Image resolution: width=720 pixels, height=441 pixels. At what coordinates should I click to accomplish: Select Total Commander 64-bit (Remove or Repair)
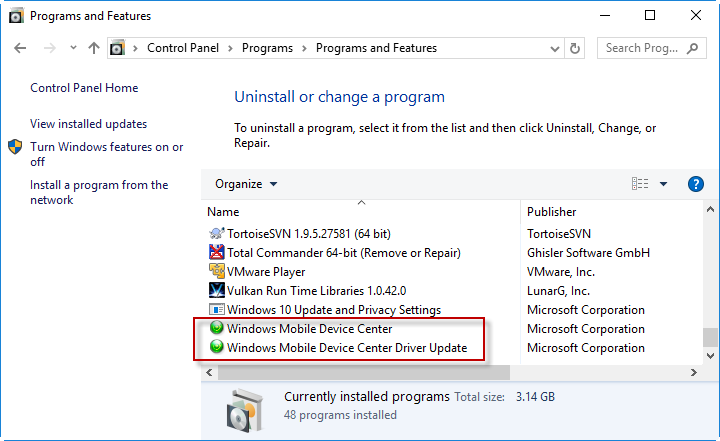(x=343, y=253)
